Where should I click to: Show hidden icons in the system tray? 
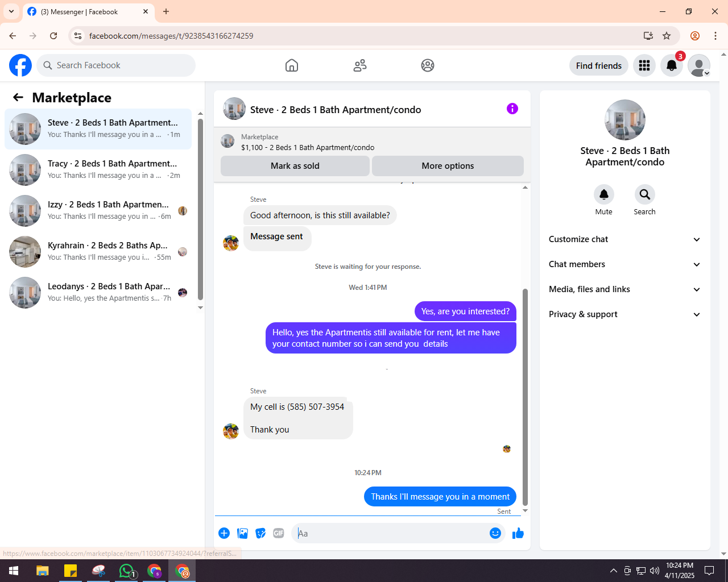(614, 571)
